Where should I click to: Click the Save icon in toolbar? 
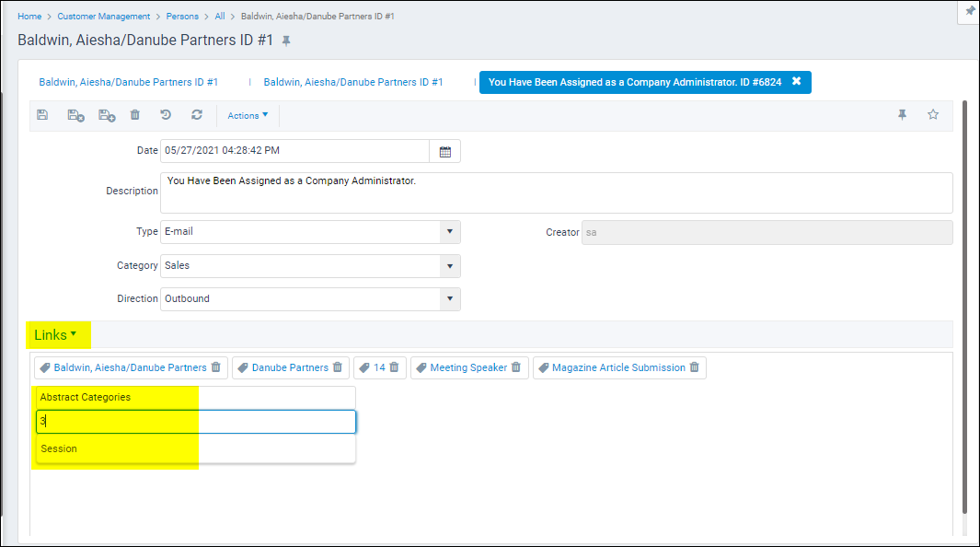click(42, 115)
